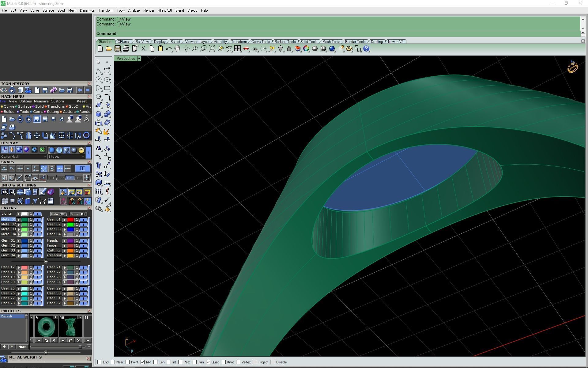Click the 4 Viewports layout icon
This screenshot has height=368, width=588.
tap(237, 48)
